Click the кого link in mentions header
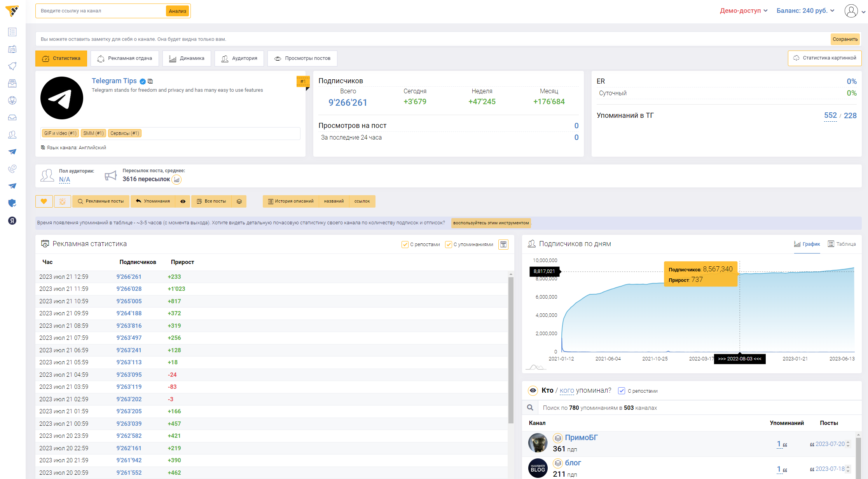Screen dimensions: 868x479 coord(567,390)
